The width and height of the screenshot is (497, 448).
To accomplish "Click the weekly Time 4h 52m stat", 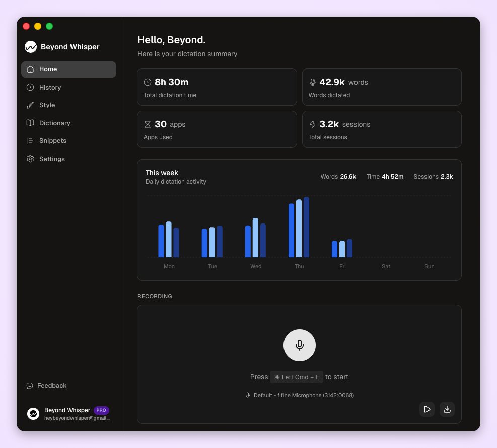I will (385, 177).
